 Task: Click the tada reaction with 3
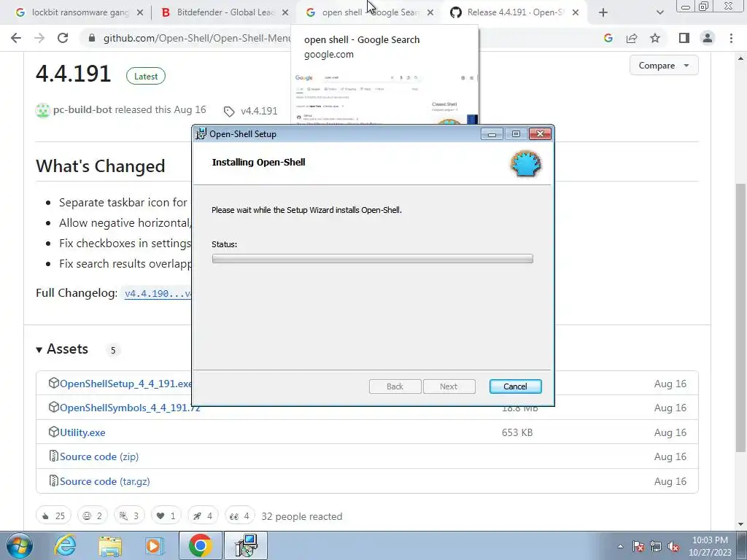pos(129,516)
